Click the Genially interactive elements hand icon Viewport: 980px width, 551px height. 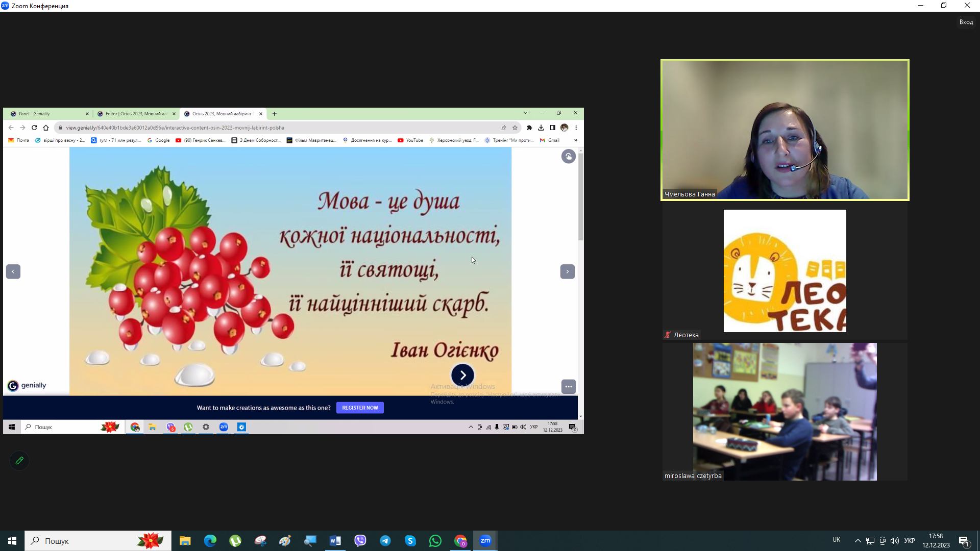coord(568,157)
